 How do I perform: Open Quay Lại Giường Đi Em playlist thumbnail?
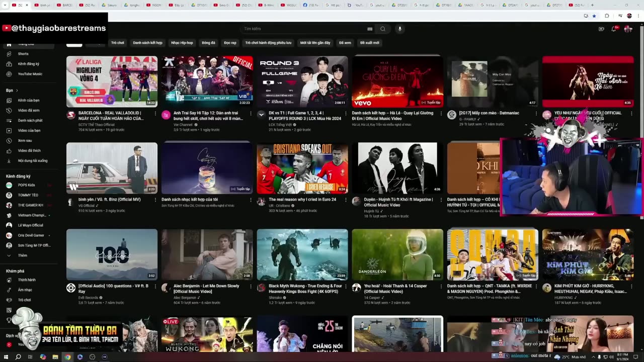coord(397,81)
